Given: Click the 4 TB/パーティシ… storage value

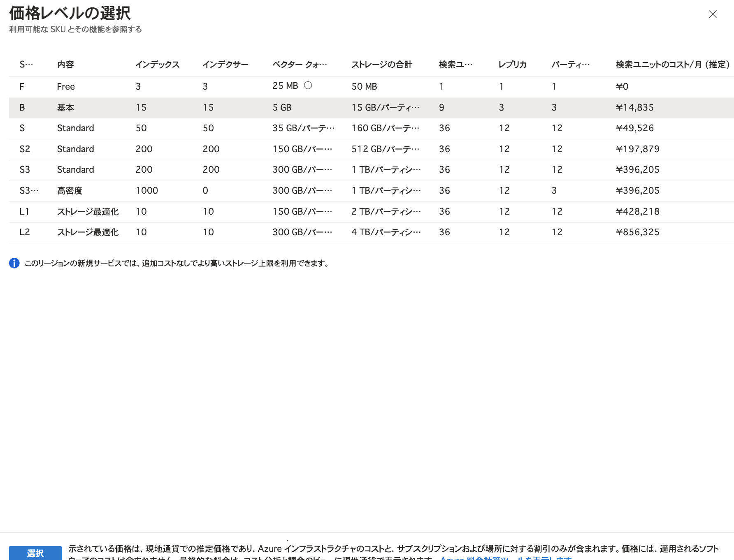Looking at the screenshot, I should pyautogui.click(x=386, y=232).
